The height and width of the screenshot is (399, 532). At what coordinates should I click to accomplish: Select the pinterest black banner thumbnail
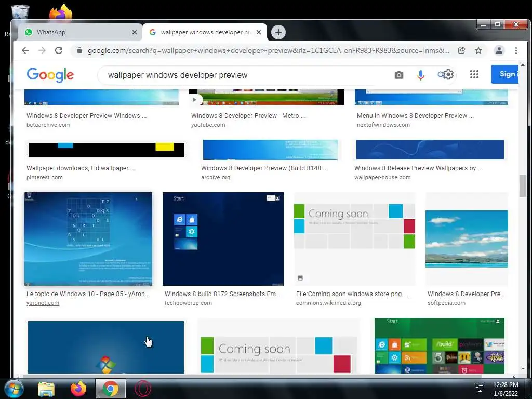click(x=106, y=150)
